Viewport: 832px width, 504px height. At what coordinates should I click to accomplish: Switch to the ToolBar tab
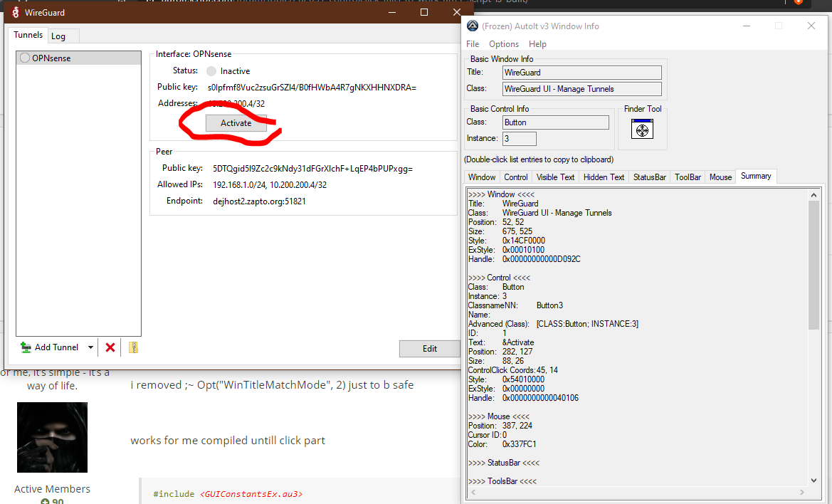coord(688,177)
